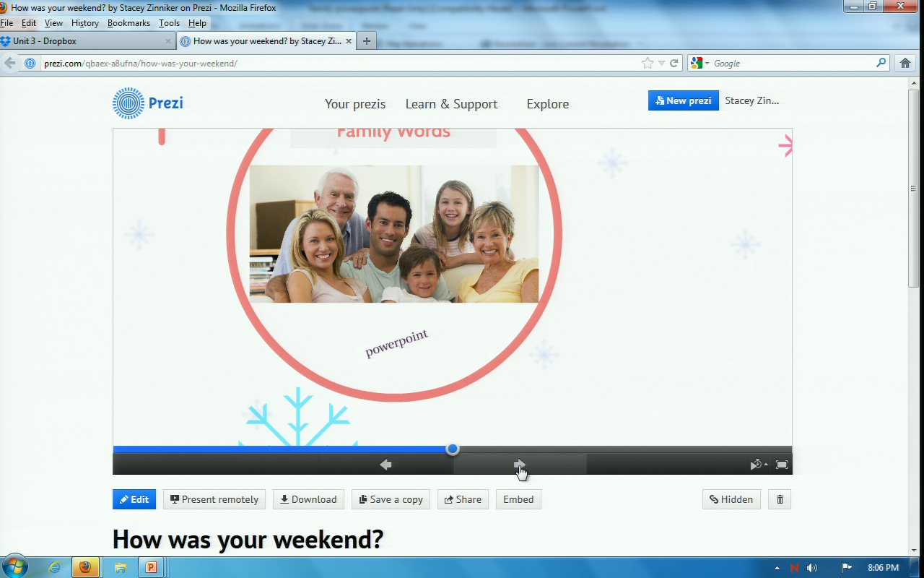924x578 pixels.
Task: Enter fullscreen mode in Prezi player
Action: click(x=781, y=465)
